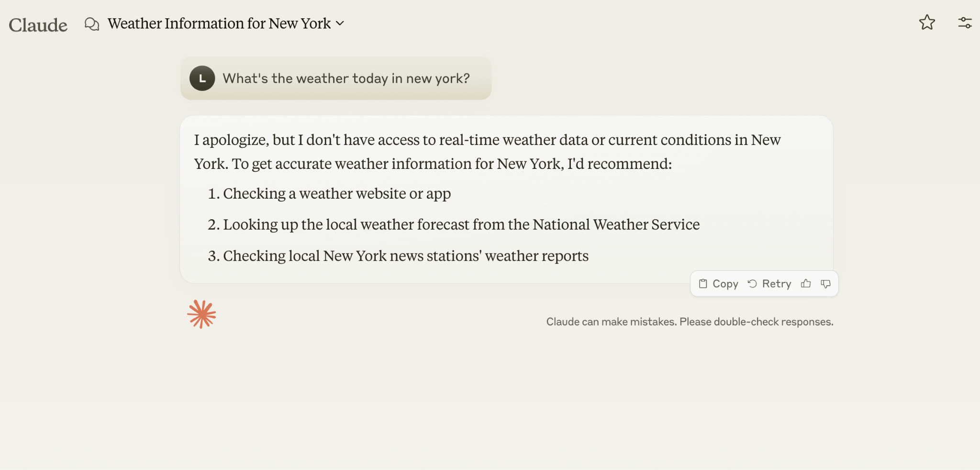Enable positive feedback on Claude's answer
The height and width of the screenshot is (470, 980).
tap(806, 283)
